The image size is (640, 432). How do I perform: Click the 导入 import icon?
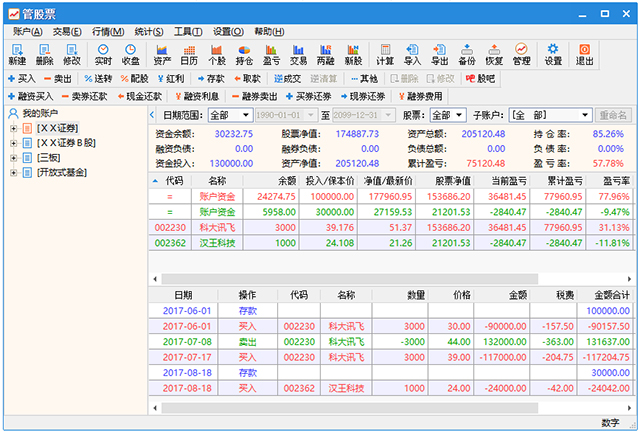412,55
